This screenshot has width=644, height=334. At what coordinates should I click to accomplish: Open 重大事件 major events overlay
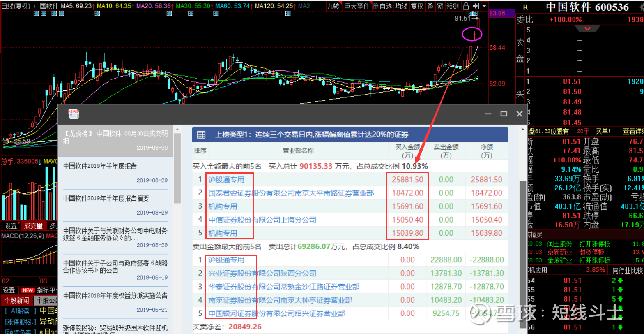(357, 6)
